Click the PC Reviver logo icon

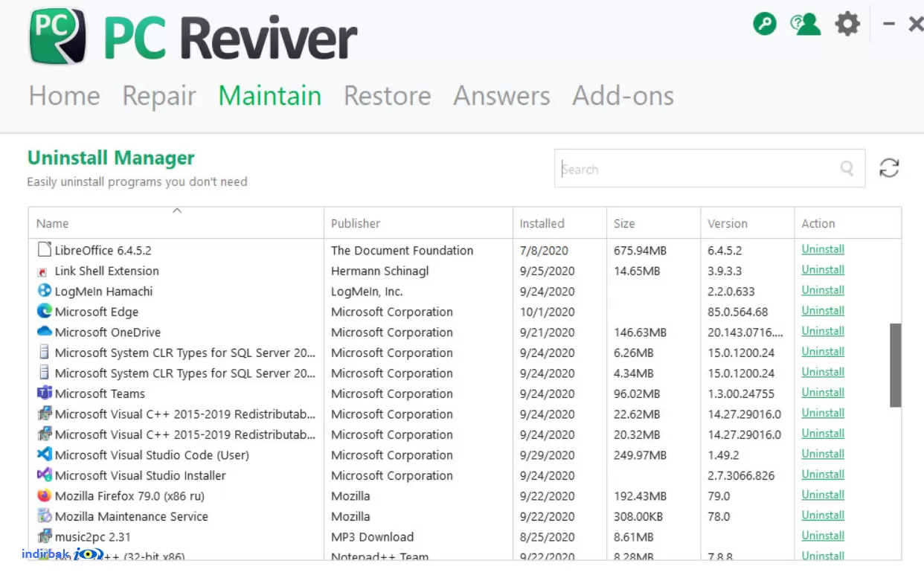pyautogui.click(x=57, y=36)
